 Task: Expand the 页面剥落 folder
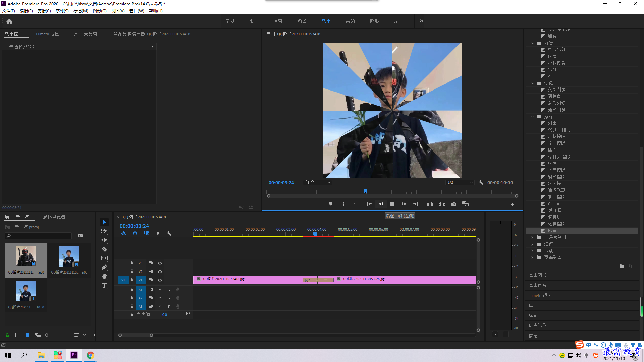[x=532, y=257]
